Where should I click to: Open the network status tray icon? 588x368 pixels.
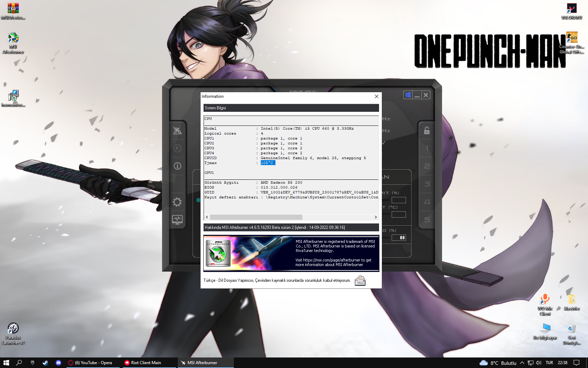click(x=531, y=363)
